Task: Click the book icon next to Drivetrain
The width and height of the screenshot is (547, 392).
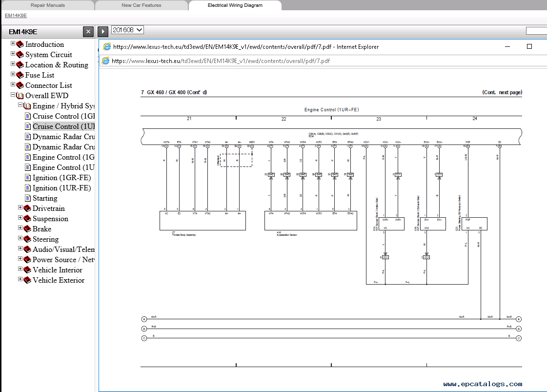Action: pyautogui.click(x=27, y=208)
